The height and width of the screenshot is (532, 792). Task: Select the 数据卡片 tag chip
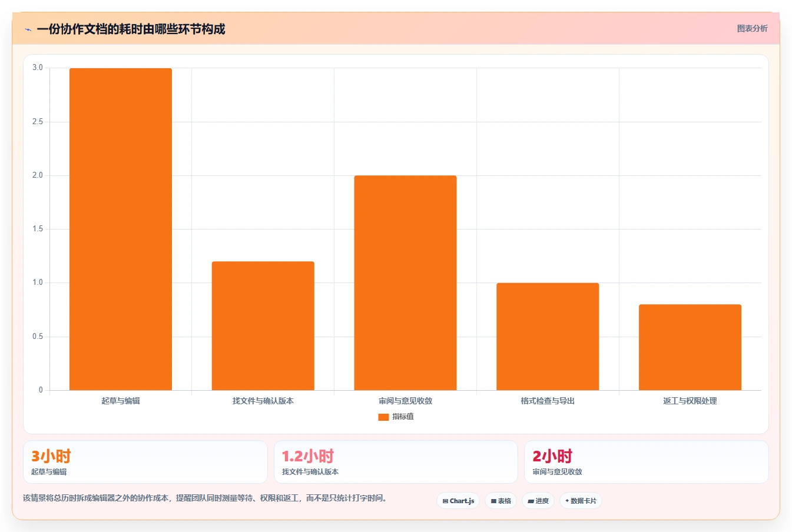pos(581,501)
